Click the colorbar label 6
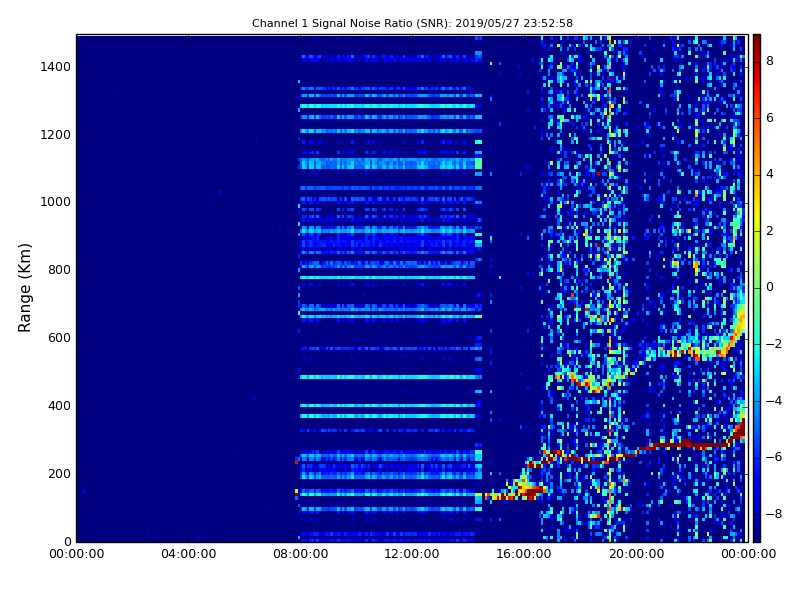Screen dimensions: 800x600 (770, 118)
